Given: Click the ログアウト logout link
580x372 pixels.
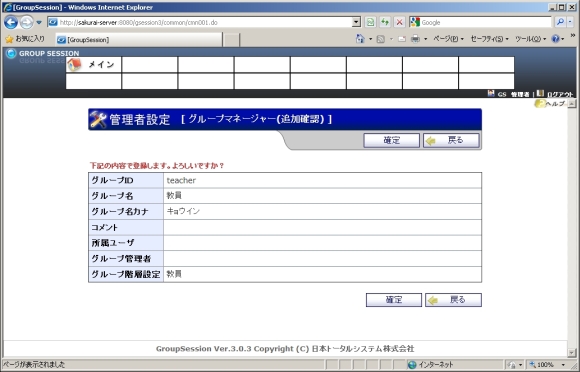Looking at the screenshot, I should [x=559, y=94].
